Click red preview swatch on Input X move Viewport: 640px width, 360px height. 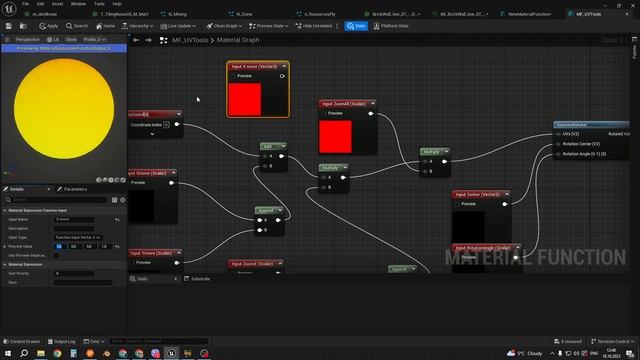coord(244,100)
